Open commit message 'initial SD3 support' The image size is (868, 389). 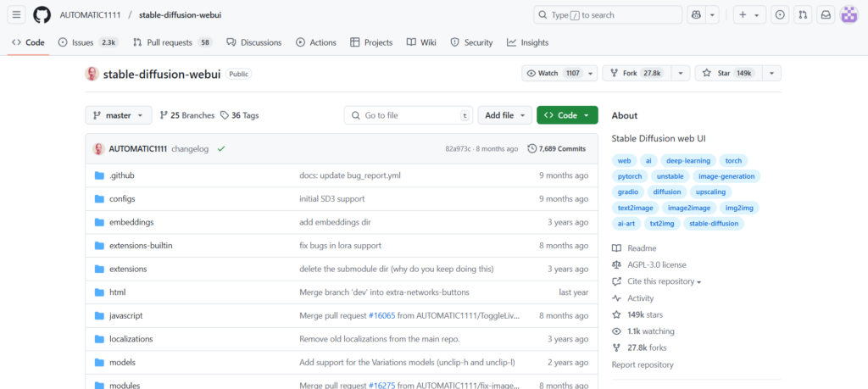coord(332,198)
